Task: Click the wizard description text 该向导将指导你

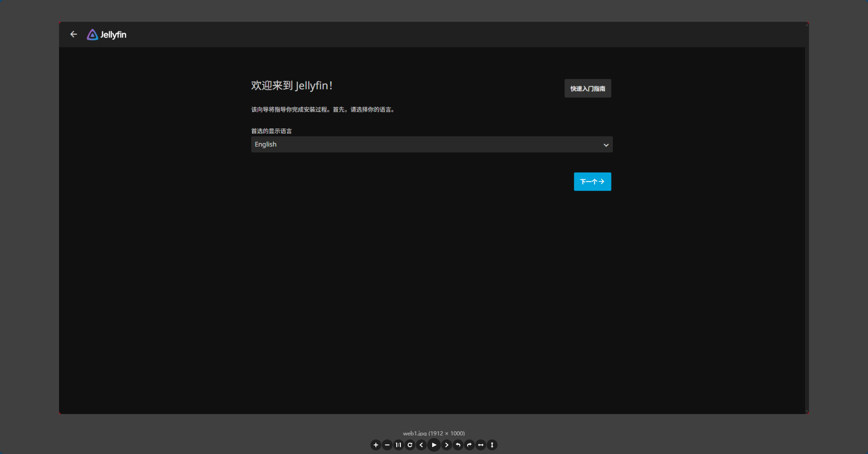Action: coord(323,109)
